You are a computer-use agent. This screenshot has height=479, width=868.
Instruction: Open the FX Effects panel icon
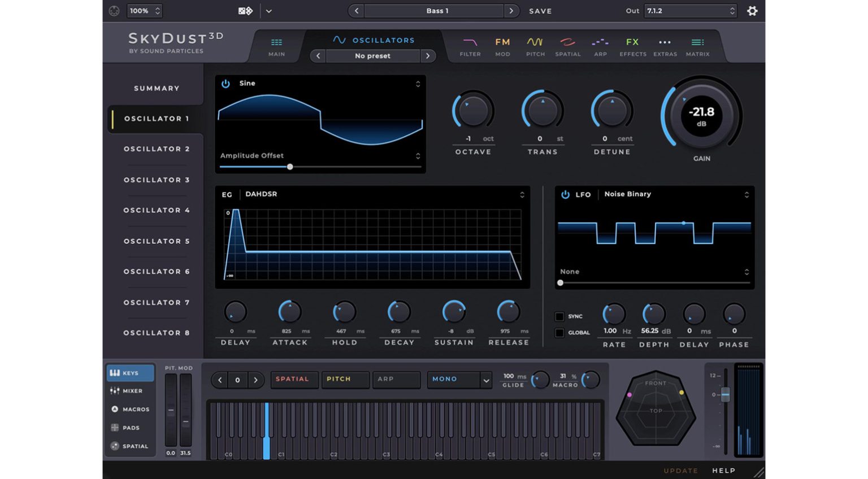coord(632,45)
